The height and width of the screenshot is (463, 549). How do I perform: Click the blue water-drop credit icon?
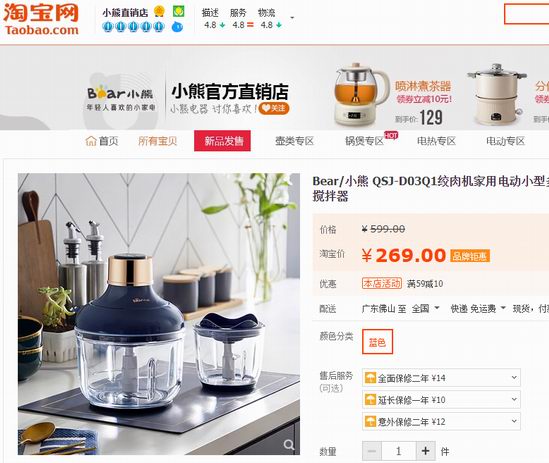point(178,26)
